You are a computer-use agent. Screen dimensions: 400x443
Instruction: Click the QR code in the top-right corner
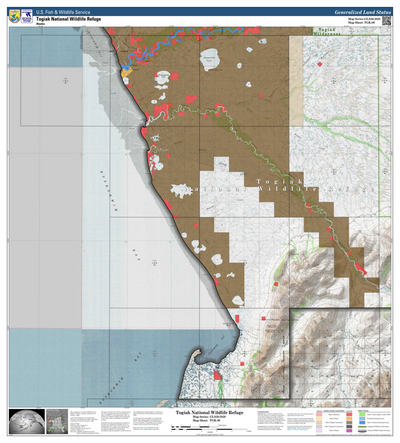386,21
